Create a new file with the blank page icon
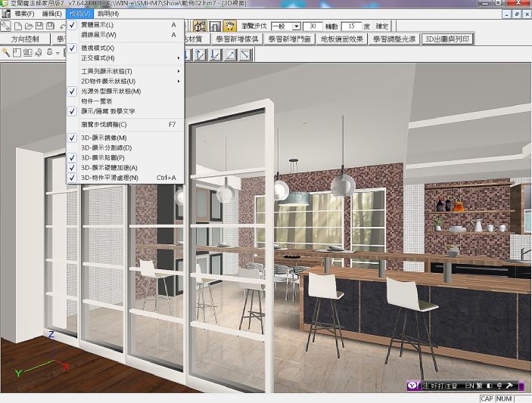Image resolution: width=532 pixels, height=403 pixels. click(18, 26)
